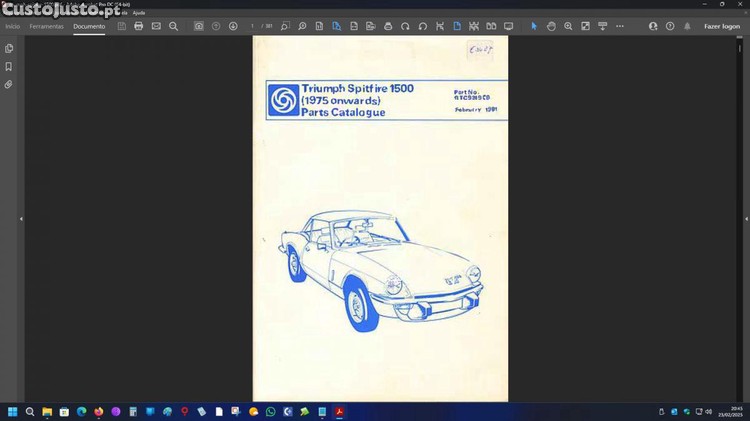Open the attachments paperclip panel
Screen dimensions: 750x421
9,85
